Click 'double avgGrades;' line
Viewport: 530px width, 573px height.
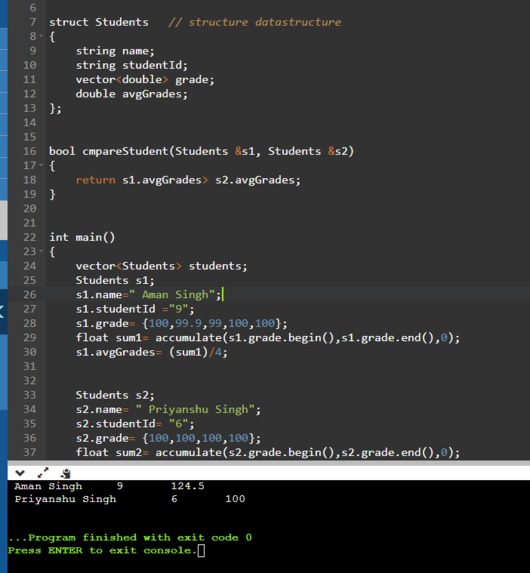(x=132, y=94)
